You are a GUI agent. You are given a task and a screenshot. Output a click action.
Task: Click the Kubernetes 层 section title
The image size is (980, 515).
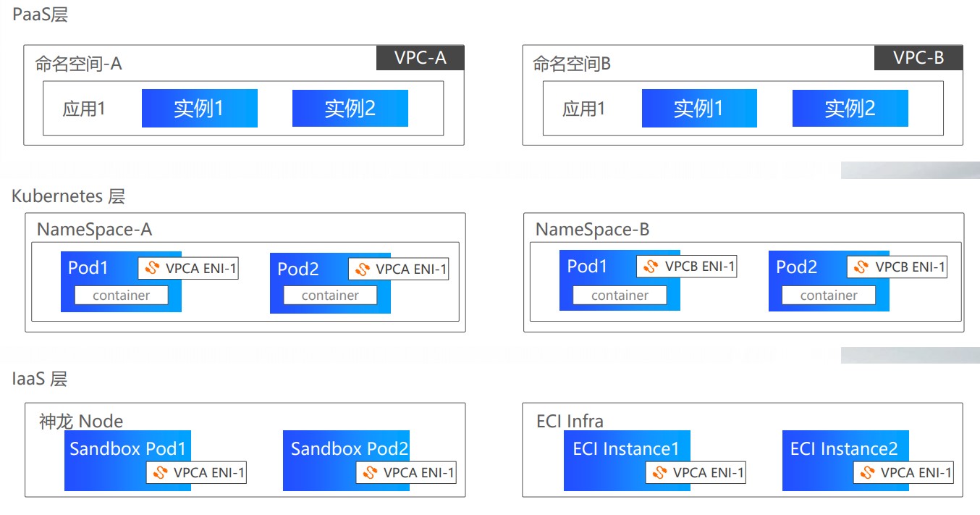pyautogui.click(x=69, y=196)
